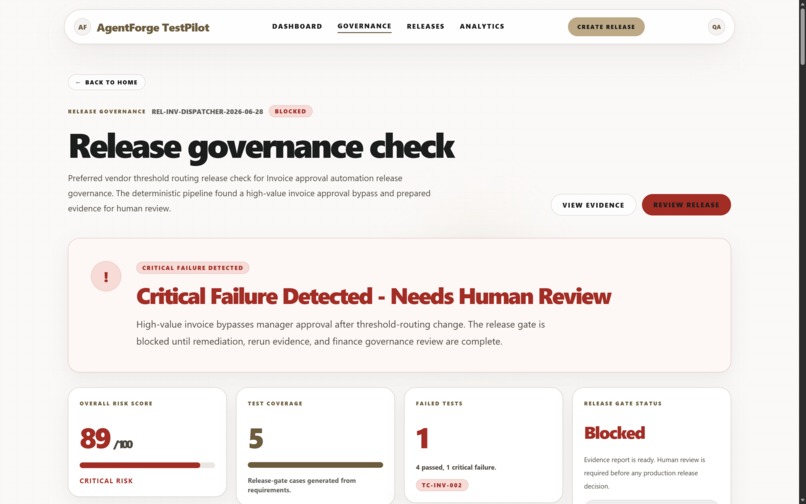Click the AgentForge TestPilot brand name
The image size is (806, 504).
point(153,27)
